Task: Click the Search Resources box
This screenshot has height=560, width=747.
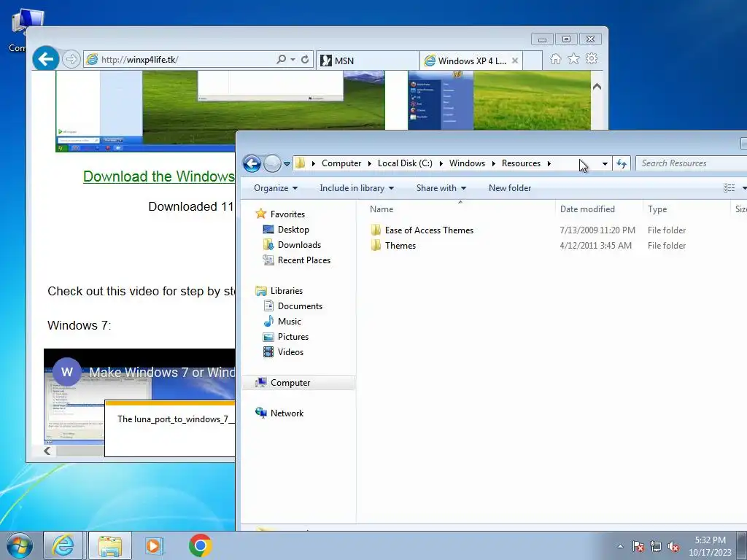Action: 691,163
